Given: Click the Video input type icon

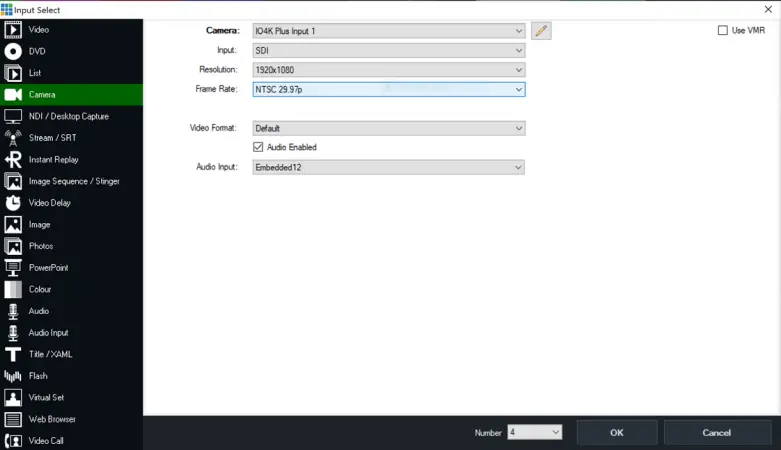Looking at the screenshot, I should pos(13,30).
